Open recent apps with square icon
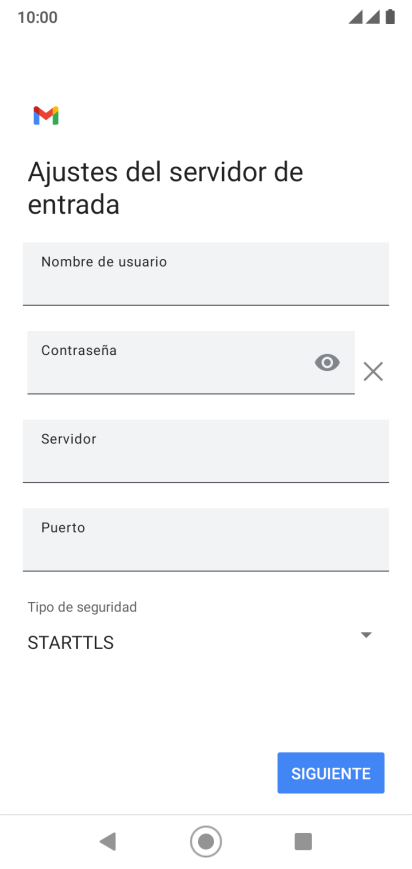 (303, 841)
